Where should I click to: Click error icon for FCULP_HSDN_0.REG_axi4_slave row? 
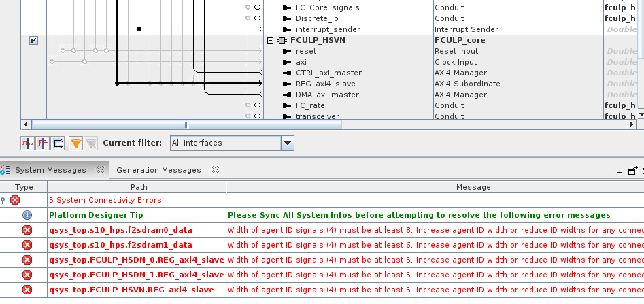27,260
